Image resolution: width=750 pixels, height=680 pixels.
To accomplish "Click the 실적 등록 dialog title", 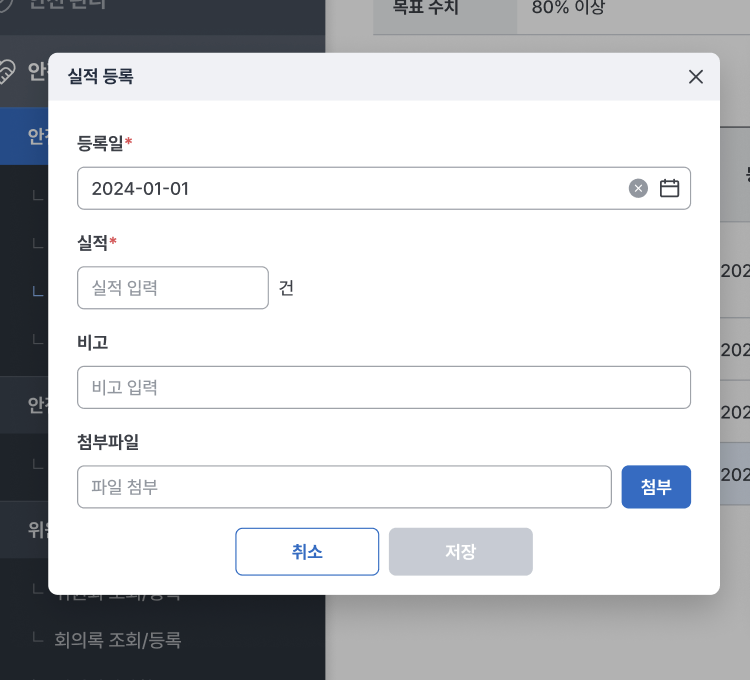I will point(100,77).
